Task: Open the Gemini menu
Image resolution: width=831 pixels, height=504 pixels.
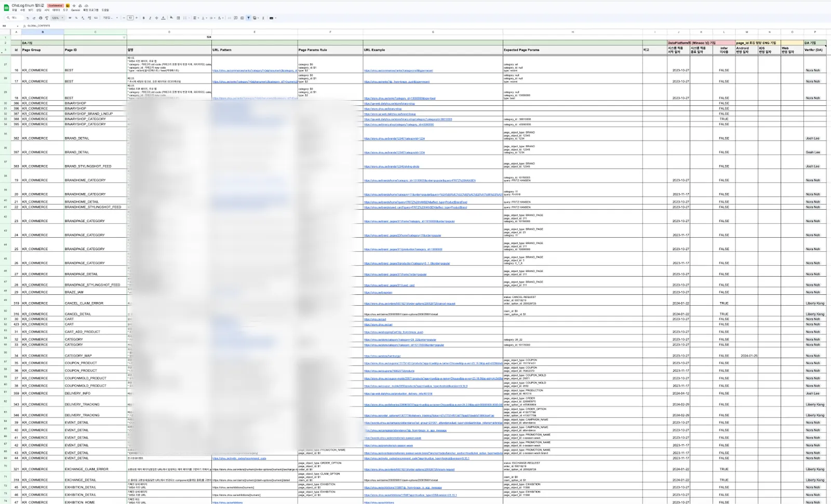Action: click(75, 10)
